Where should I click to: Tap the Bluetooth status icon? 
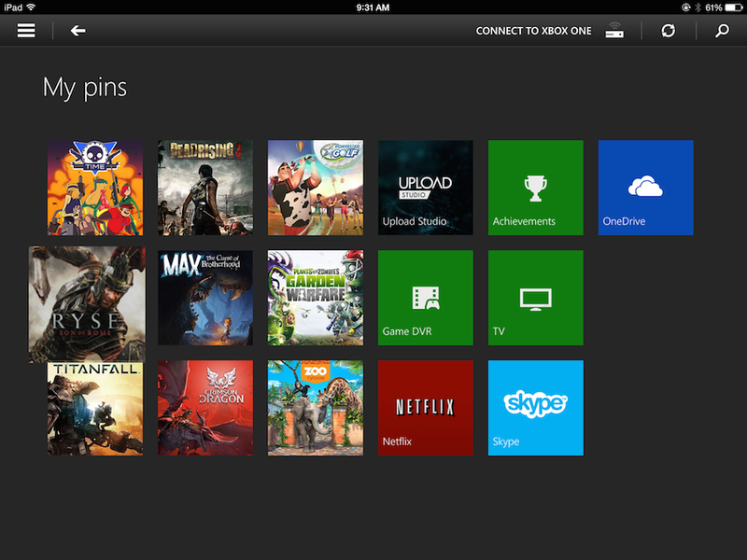(698, 7)
